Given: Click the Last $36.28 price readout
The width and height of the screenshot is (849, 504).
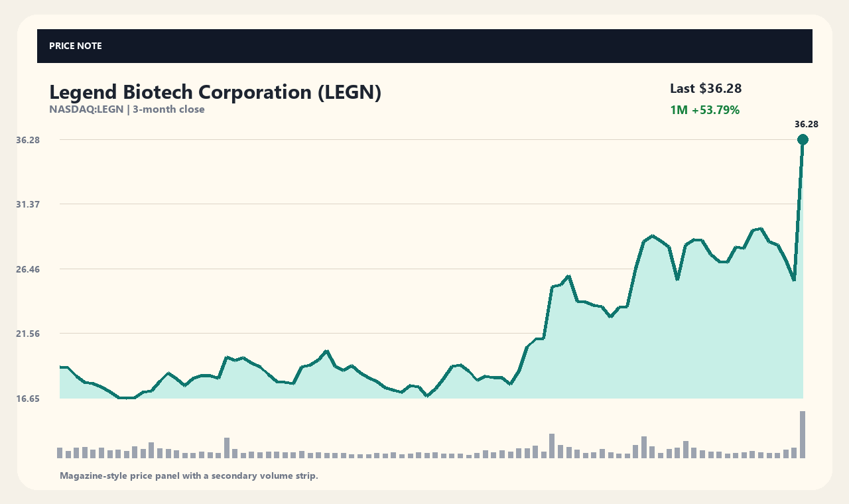Looking at the screenshot, I should [x=706, y=88].
